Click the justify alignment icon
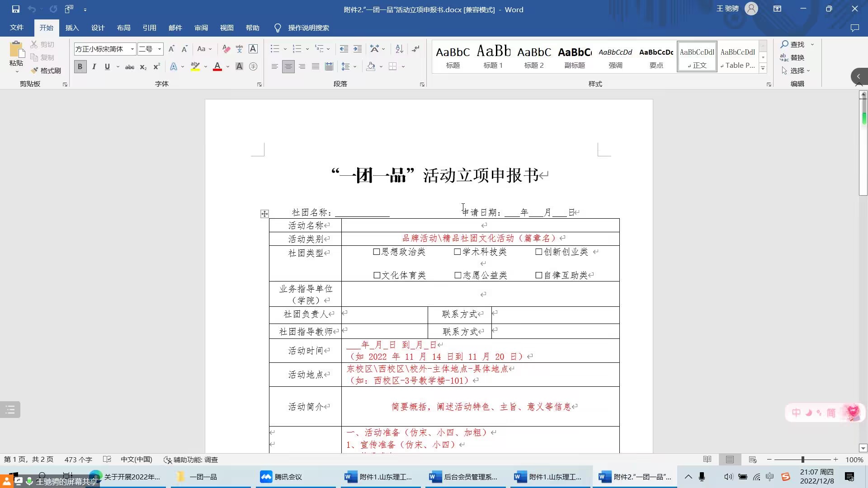This screenshot has width=868, height=488. click(316, 67)
